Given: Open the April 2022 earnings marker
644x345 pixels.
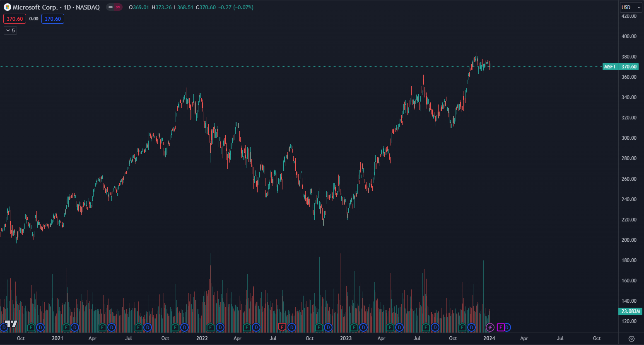Looking at the screenshot, I should pyautogui.click(x=247, y=327).
